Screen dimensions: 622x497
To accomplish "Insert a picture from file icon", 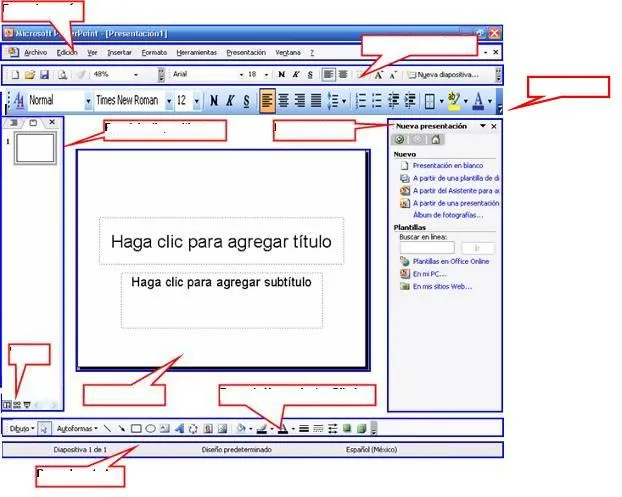I will tap(223, 428).
